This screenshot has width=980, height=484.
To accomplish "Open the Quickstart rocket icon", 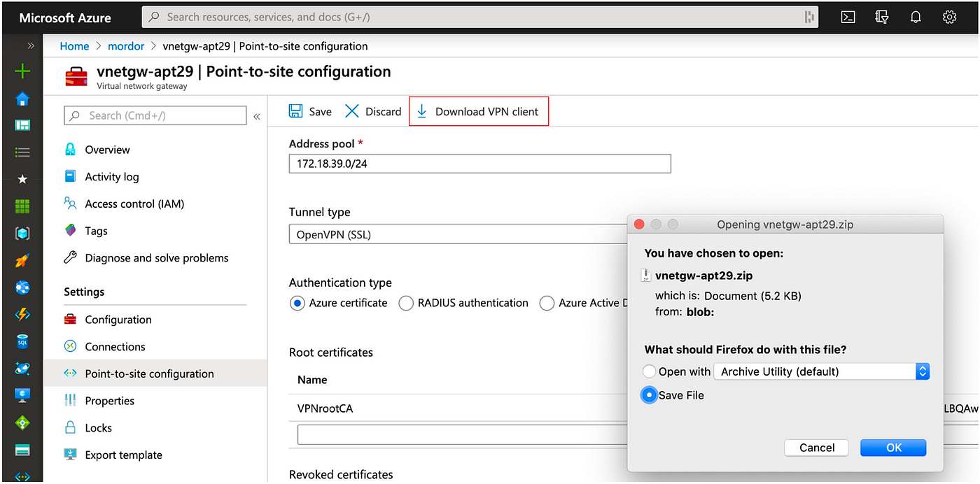I will 22,261.
